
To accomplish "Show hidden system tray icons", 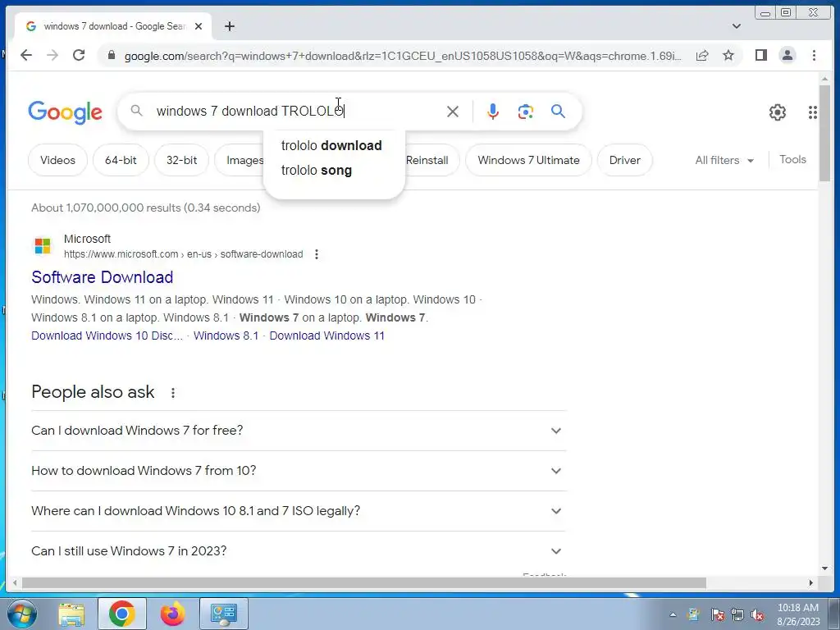I will (x=673, y=614).
